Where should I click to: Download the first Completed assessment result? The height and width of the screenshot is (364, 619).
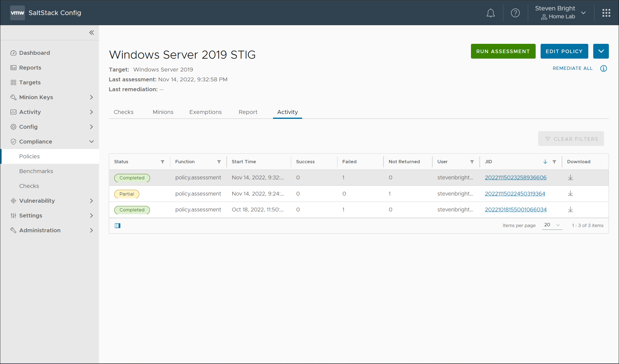(x=570, y=177)
